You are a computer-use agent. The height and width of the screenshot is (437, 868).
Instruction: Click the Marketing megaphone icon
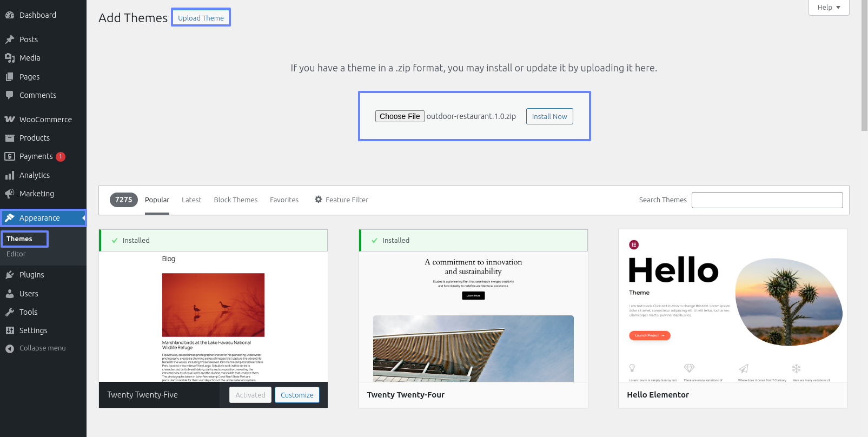point(10,194)
